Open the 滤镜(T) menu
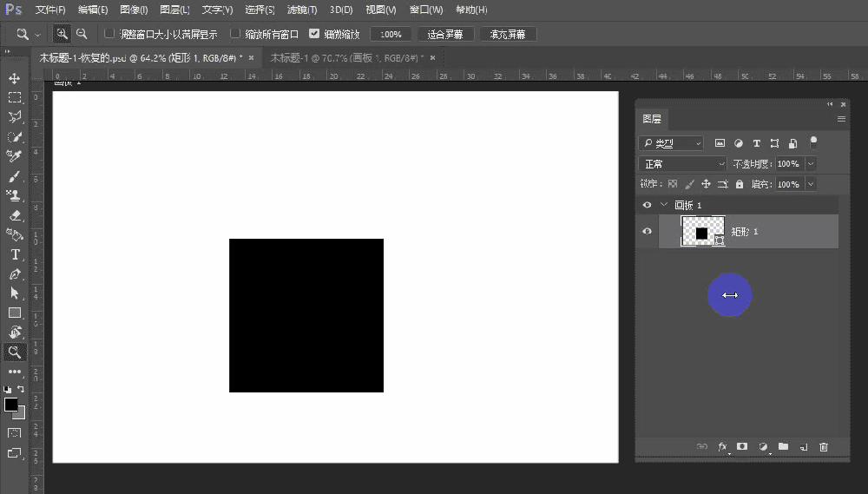This screenshot has width=868, height=494. [302, 10]
